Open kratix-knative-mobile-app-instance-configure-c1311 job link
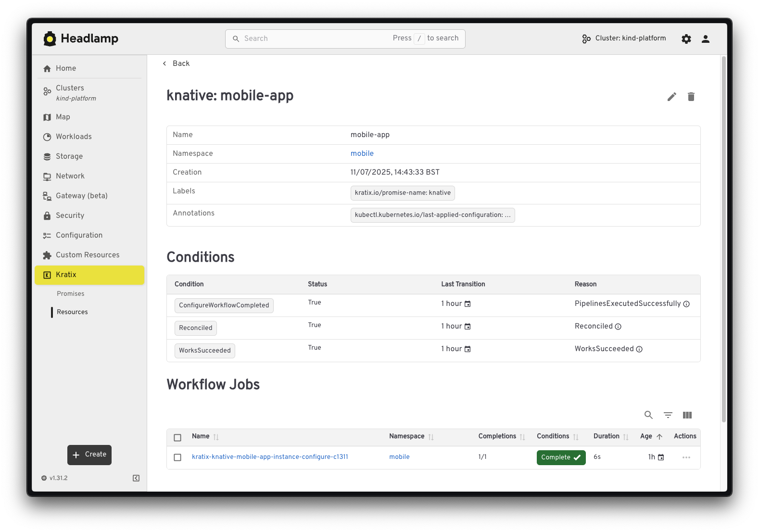 click(x=270, y=457)
